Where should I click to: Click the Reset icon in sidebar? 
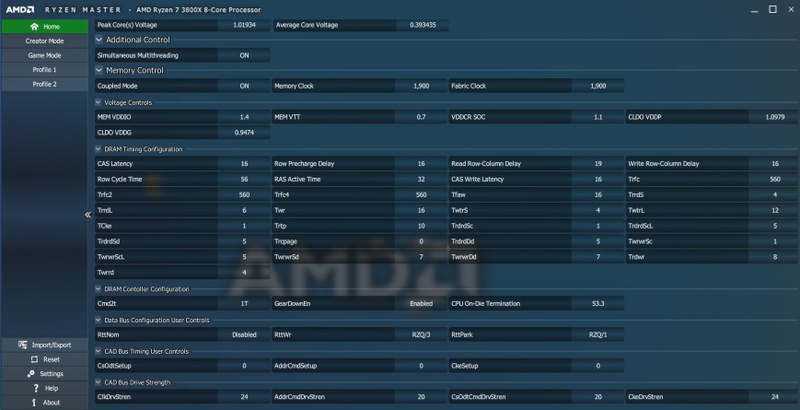[34, 360]
